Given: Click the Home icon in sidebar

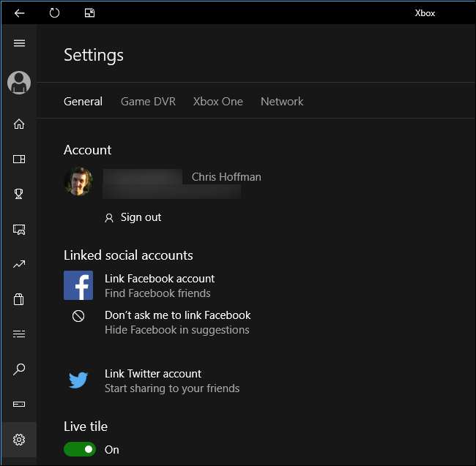Looking at the screenshot, I should 19,124.
